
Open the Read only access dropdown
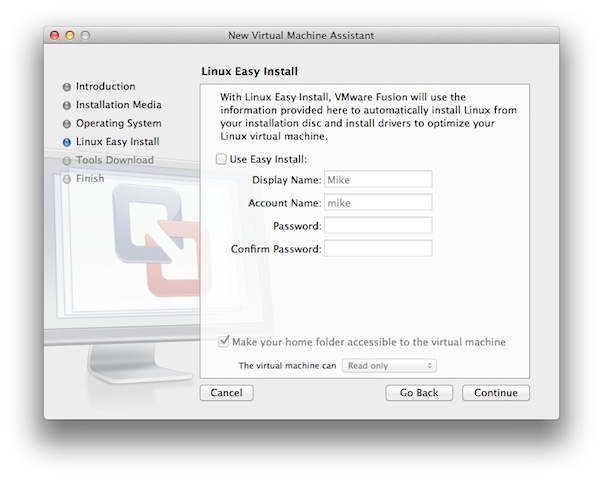(x=389, y=365)
